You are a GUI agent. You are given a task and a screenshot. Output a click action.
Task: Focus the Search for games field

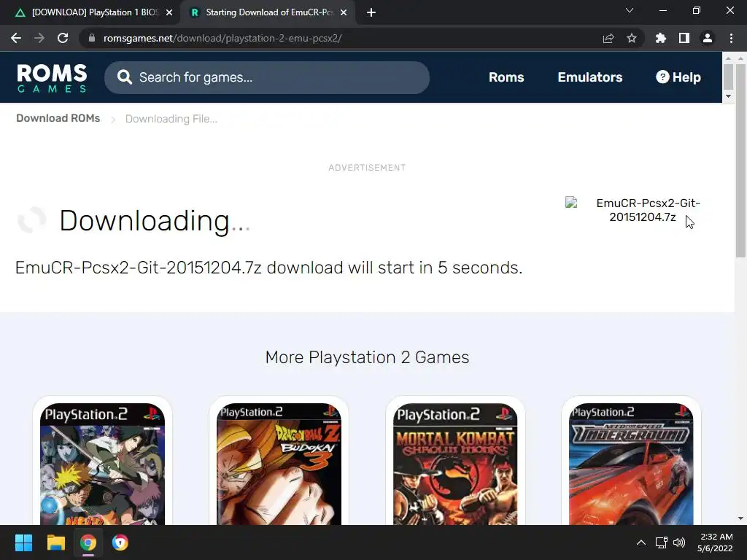click(x=267, y=77)
